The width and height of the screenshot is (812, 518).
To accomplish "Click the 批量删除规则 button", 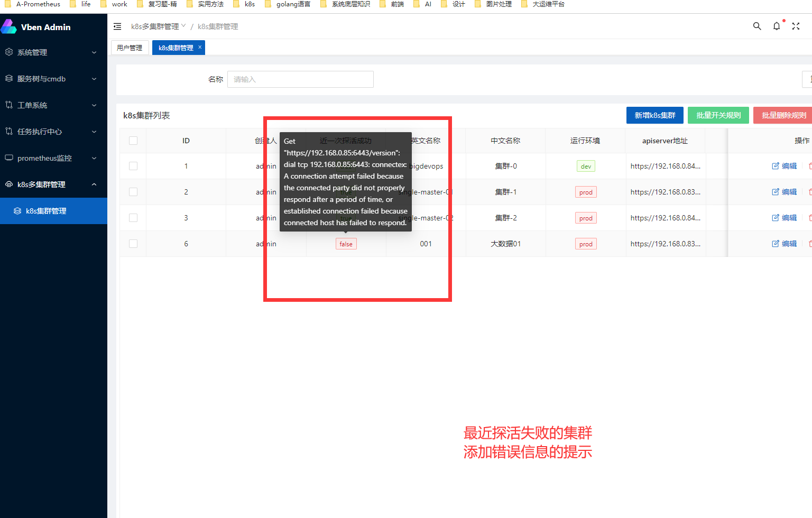I will [x=783, y=115].
